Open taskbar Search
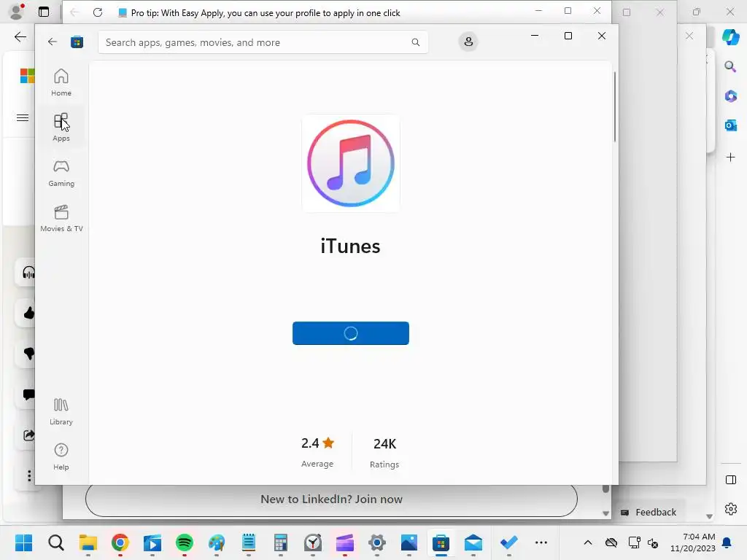This screenshot has height=560, width=747. click(x=55, y=542)
